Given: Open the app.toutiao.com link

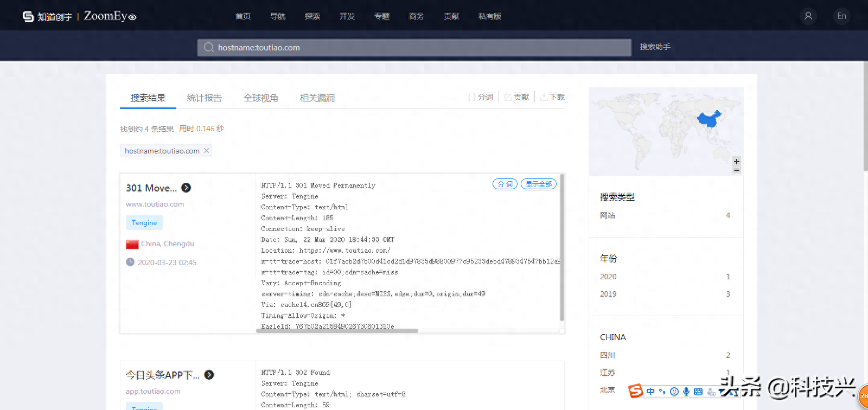Looking at the screenshot, I should coord(153,391).
